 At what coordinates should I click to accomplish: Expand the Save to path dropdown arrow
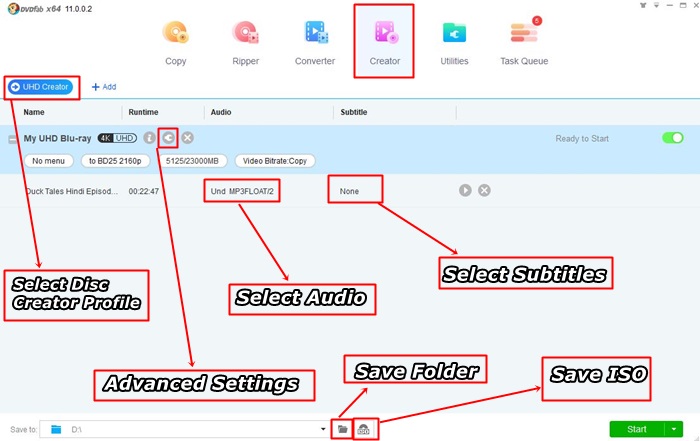point(323,429)
